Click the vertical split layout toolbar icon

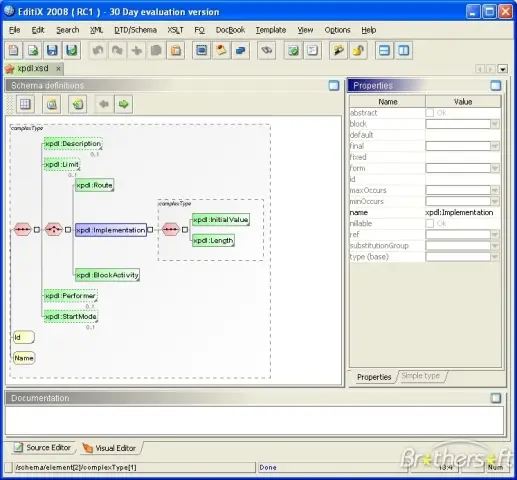[404, 50]
